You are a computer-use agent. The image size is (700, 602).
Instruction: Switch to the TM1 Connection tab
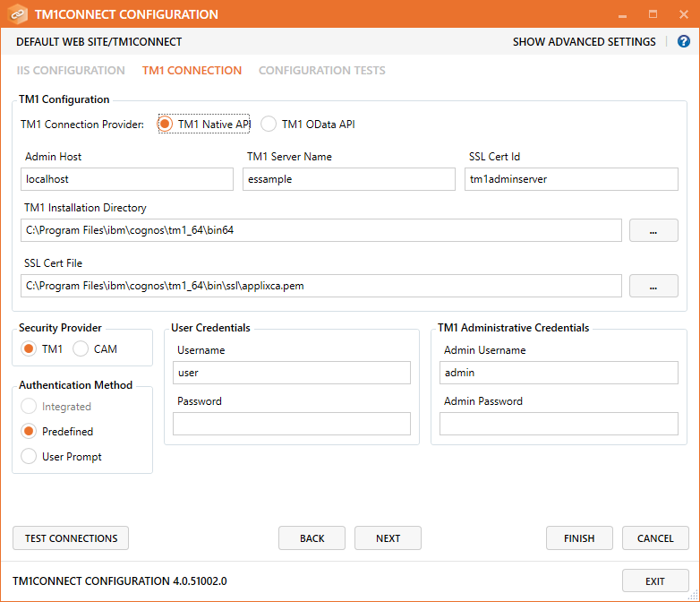(192, 71)
